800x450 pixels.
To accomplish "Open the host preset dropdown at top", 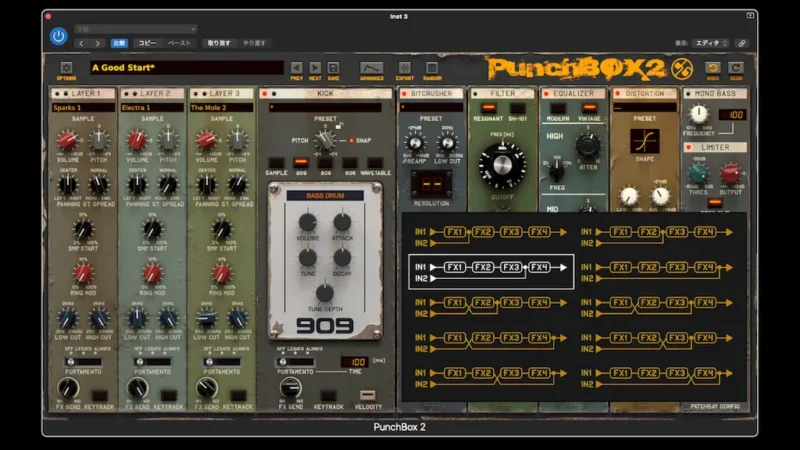I will pyautogui.click(x=136, y=29).
